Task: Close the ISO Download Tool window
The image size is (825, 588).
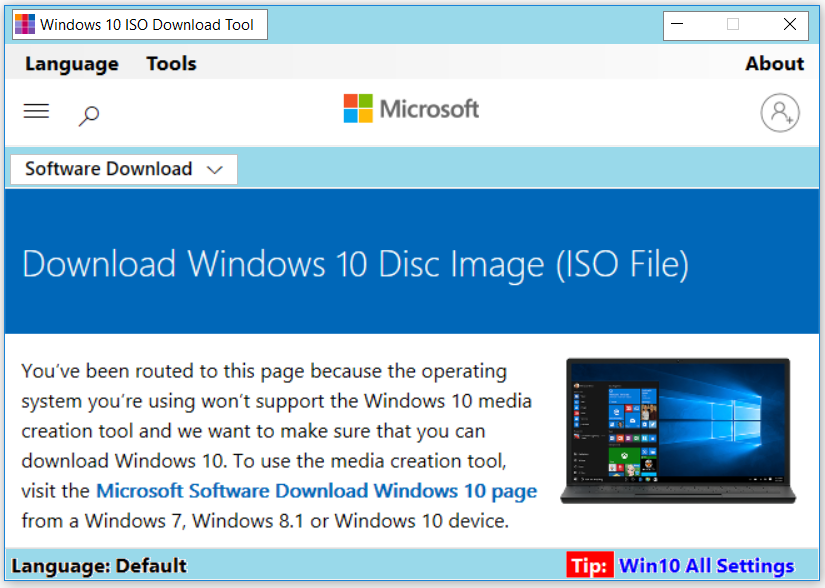Action: click(789, 24)
